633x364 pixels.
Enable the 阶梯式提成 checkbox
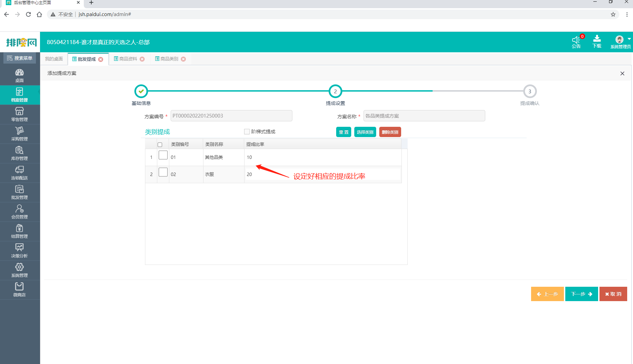coord(247,132)
